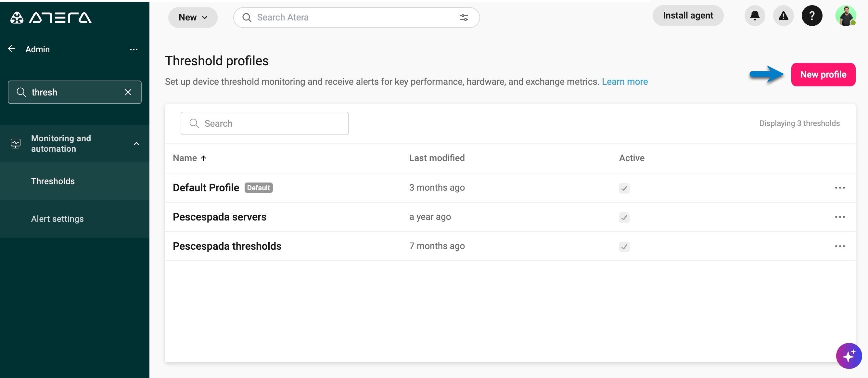Click the New profile button
This screenshot has height=378, width=868.
pyautogui.click(x=823, y=74)
